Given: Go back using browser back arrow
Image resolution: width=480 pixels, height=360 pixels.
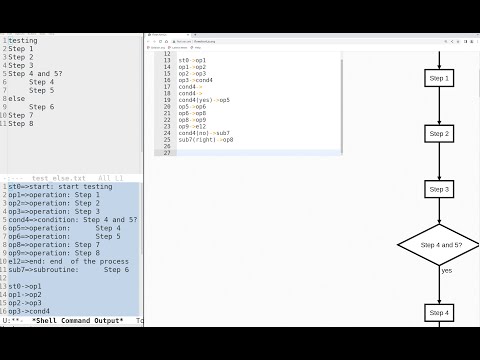Looking at the screenshot, I should [148, 41].
